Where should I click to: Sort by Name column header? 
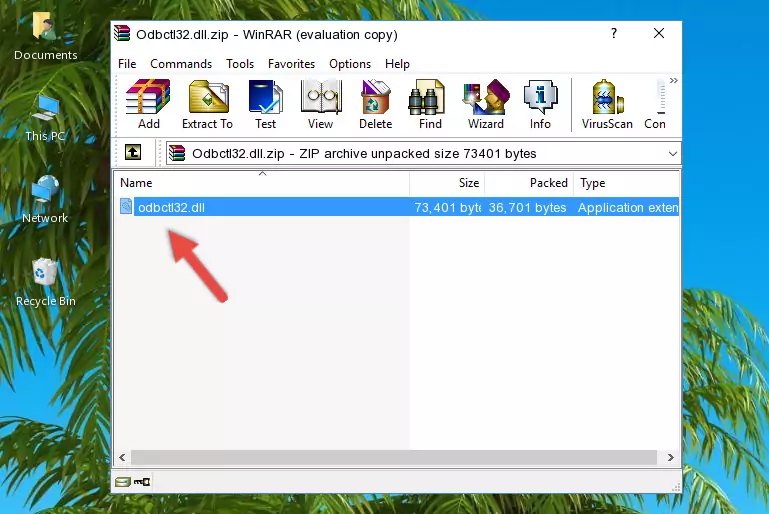262,183
